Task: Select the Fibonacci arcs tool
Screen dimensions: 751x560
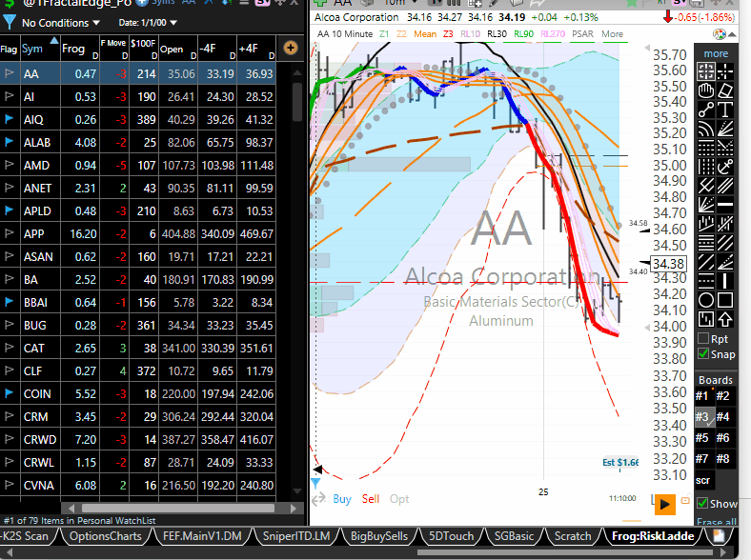Action: (705, 129)
